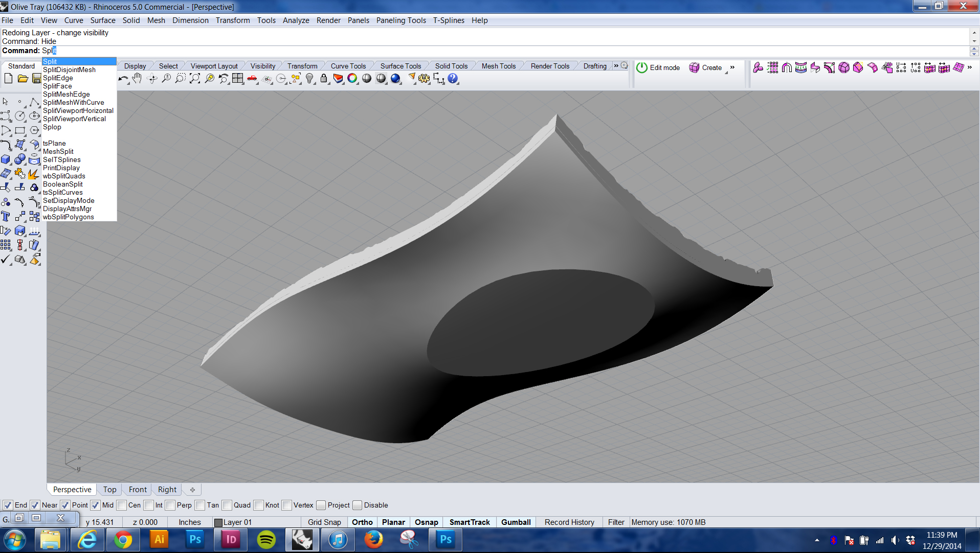Select the Rectangle tool in left toolbar
Viewport: 980px width, 553px height.
(x=20, y=130)
